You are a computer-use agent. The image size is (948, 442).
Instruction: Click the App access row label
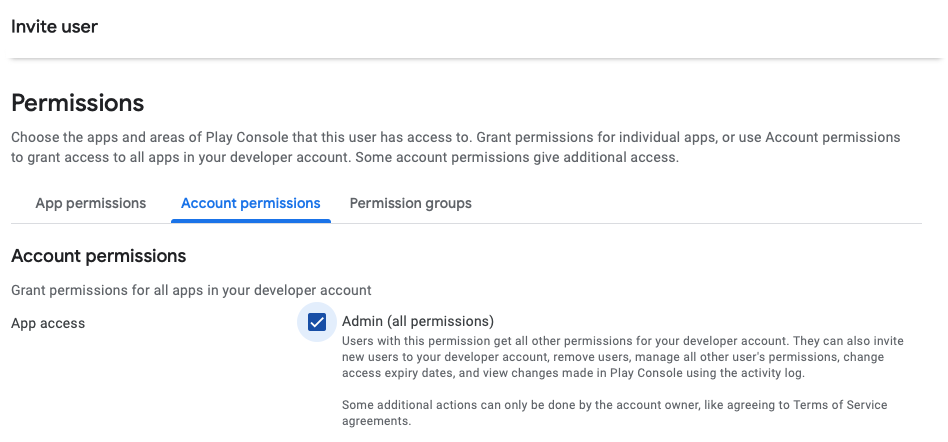pyautogui.click(x=48, y=323)
